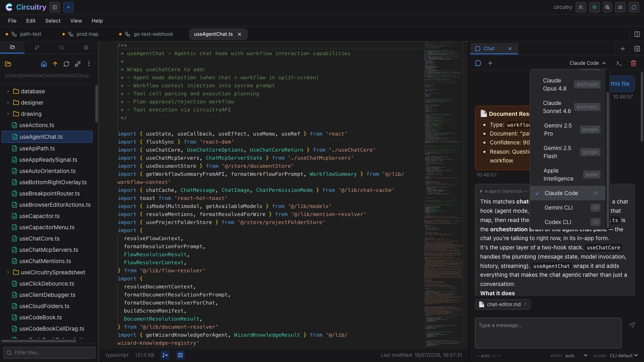Toggle the auto mode switch below message box

496,356
